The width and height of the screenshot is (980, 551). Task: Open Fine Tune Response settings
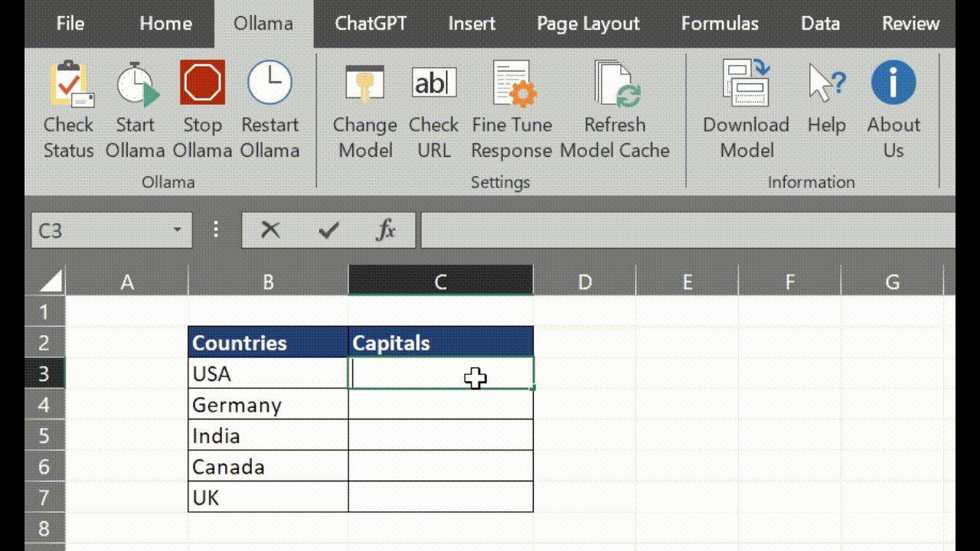(x=511, y=84)
